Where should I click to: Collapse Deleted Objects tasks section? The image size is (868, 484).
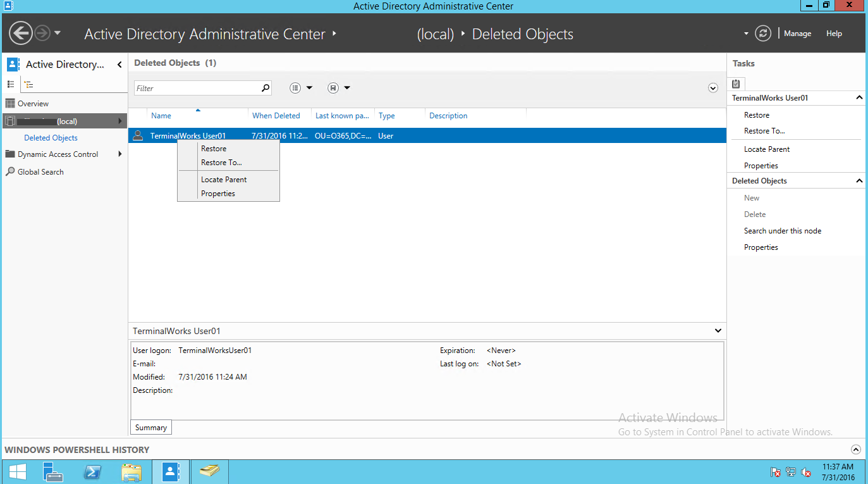click(x=859, y=181)
